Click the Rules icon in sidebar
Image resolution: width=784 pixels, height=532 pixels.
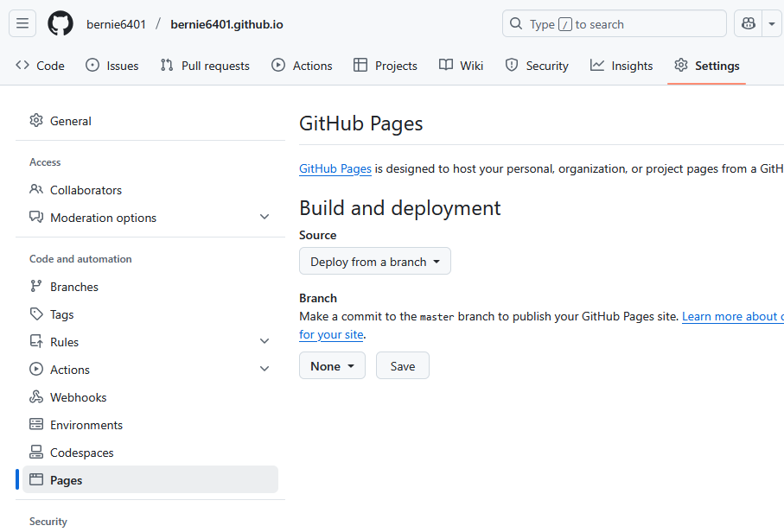pos(36,341)
